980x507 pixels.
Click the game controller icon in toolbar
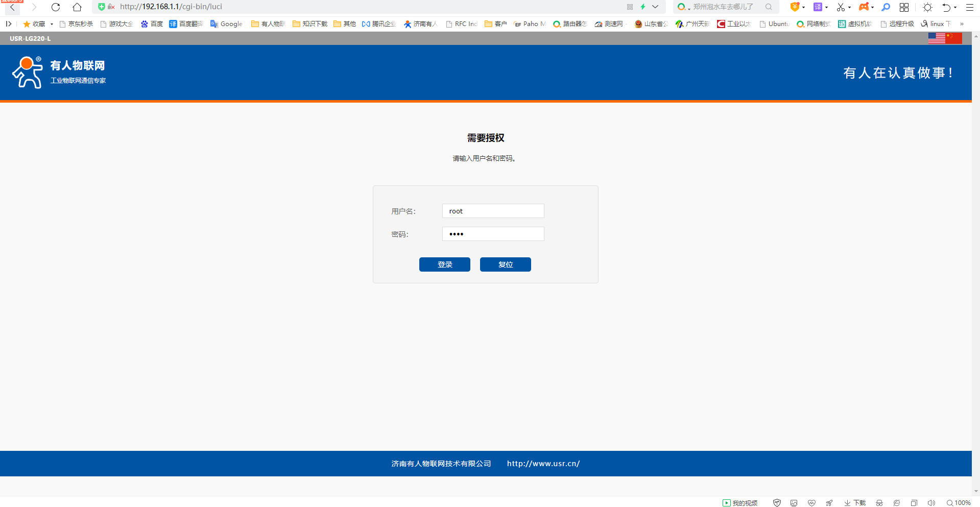[x=864, y=7]
